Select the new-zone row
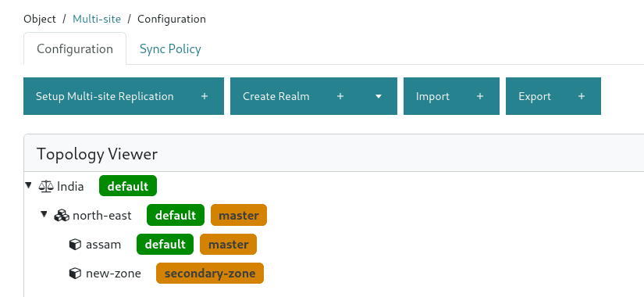644x297 pixels. point(113,274)
